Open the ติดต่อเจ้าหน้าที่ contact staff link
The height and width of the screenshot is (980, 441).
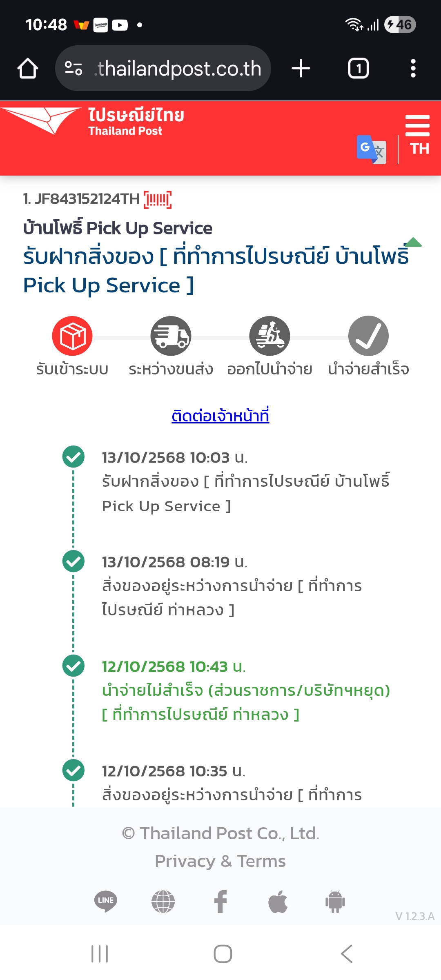220,416
